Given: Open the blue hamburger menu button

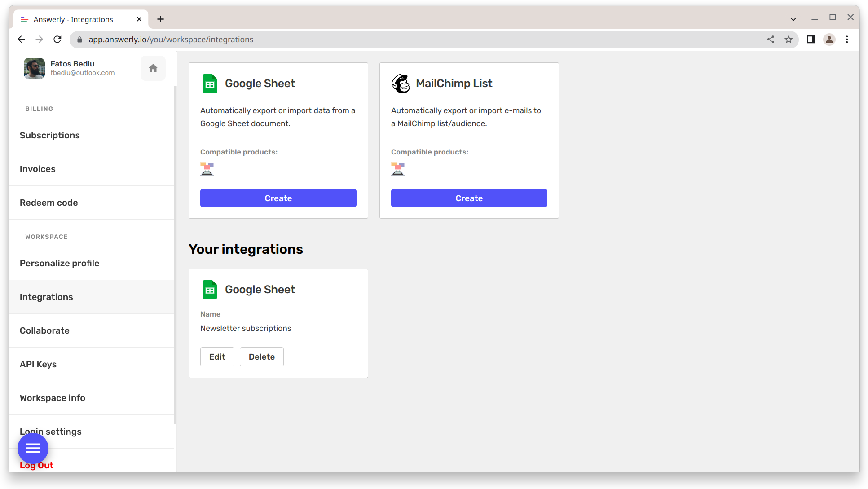Looking at the screenshot, I should [33, 448].
